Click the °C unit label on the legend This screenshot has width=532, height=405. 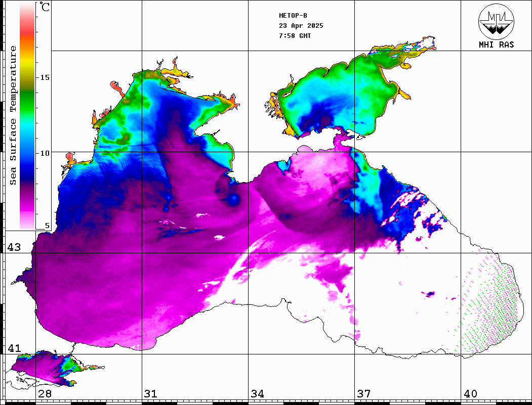pyautogui.click(x=45, y=7)
